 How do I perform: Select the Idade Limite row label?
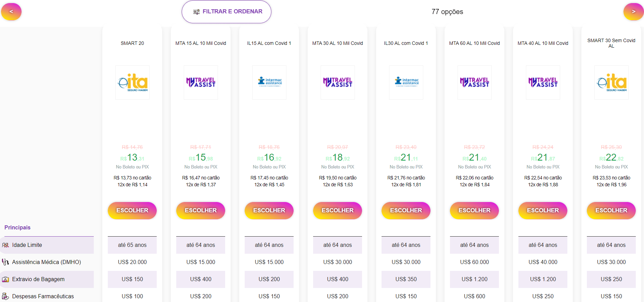(27, 245)
